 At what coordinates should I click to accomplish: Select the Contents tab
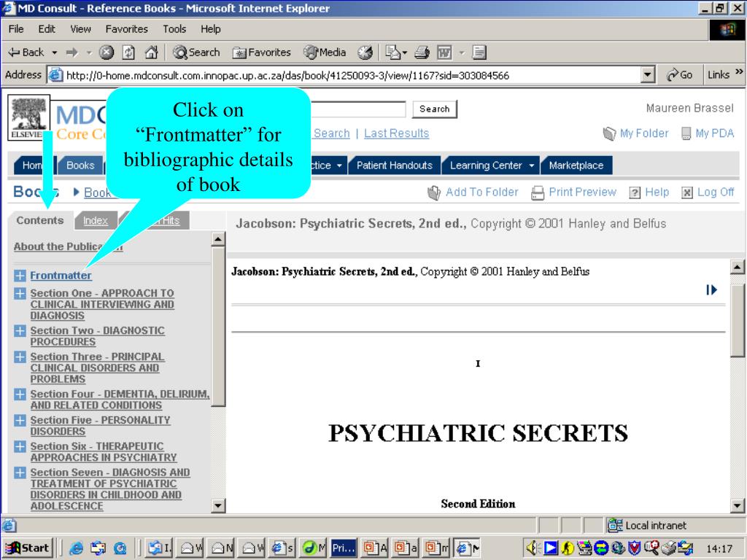tap(40, 220)
